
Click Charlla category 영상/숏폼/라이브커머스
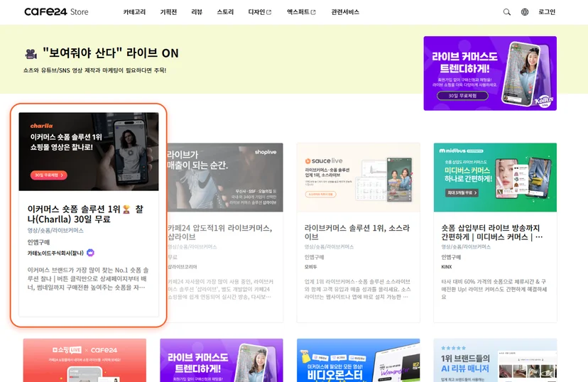[55, 230]
